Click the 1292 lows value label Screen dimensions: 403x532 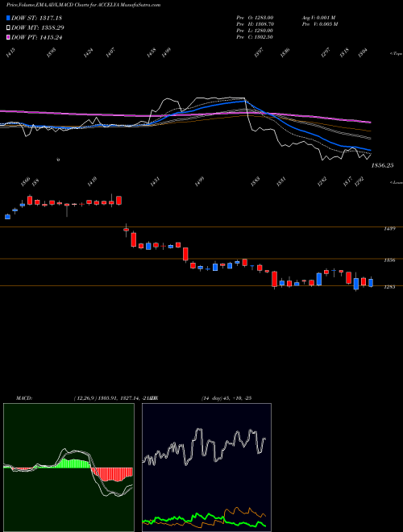click(x=359, y=182)
